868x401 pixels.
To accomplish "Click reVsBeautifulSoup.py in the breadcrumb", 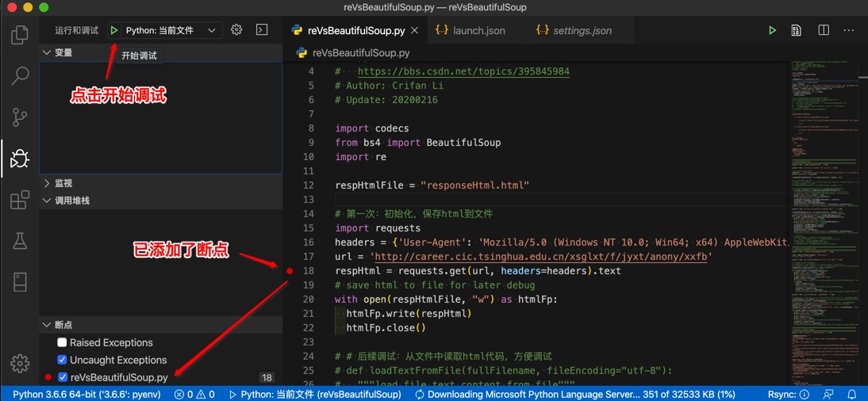I will (361, 53).
